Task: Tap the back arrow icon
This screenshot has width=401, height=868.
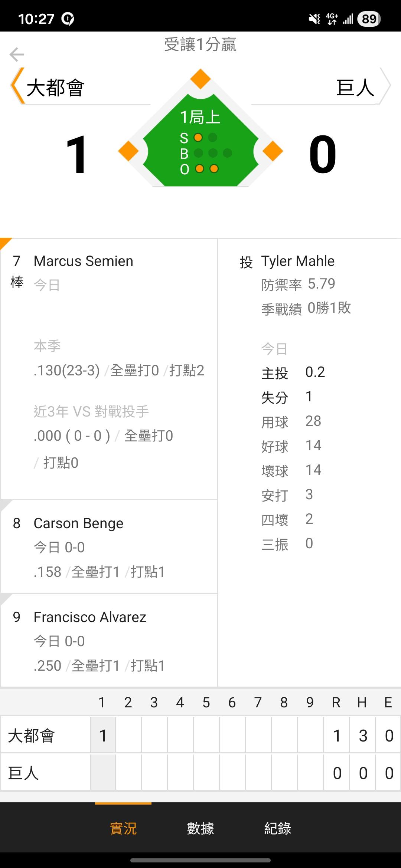Action: (17, 55)
